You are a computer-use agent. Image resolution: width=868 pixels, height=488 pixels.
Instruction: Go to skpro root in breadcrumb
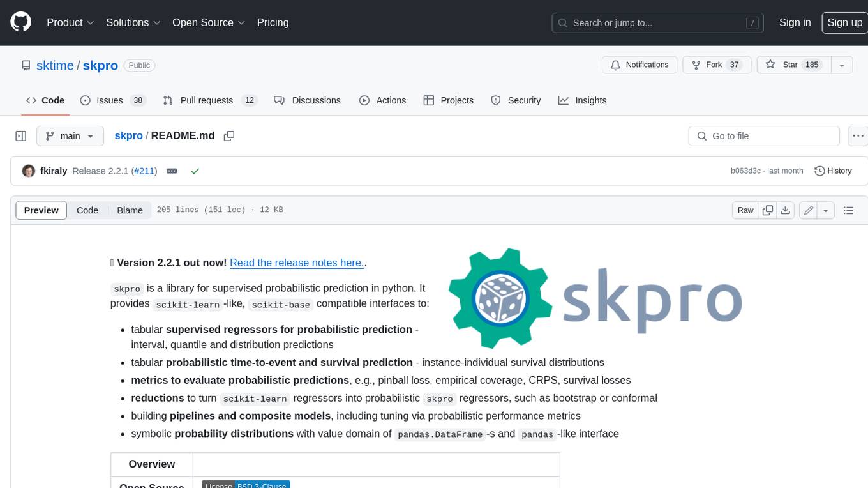(128, 136)
